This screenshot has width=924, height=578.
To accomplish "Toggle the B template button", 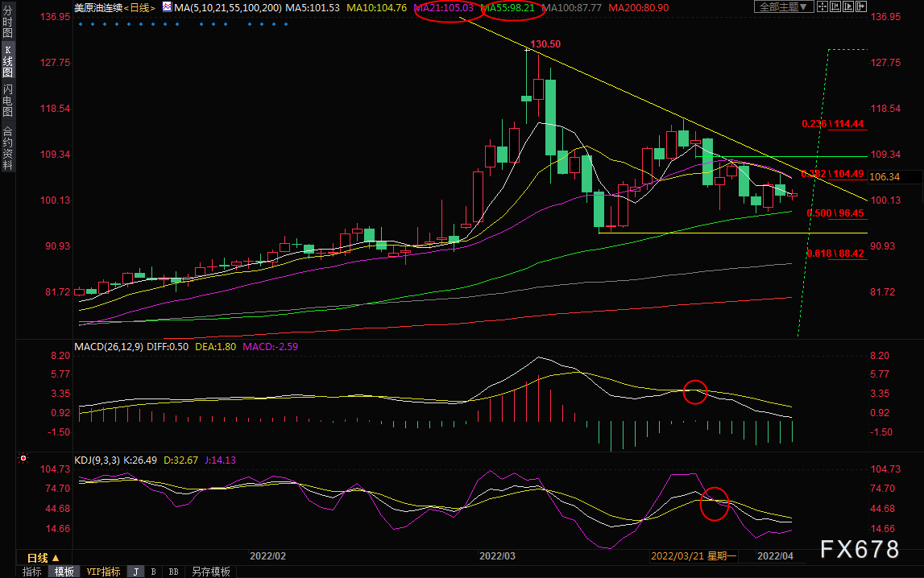I will 153,572.
